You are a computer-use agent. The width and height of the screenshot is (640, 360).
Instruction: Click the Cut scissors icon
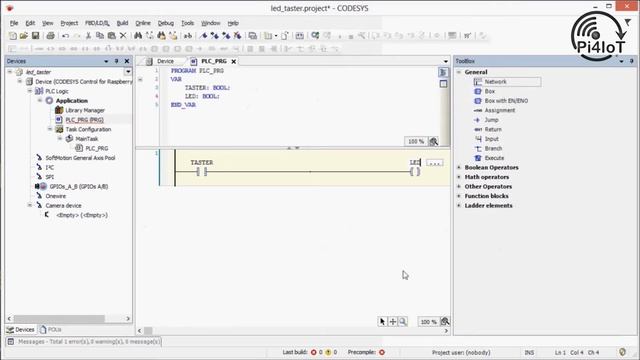(x=88, y=36)
